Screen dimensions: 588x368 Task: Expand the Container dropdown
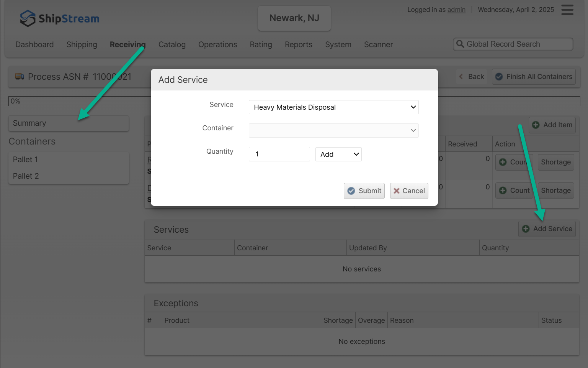click(x=333, y=131)
